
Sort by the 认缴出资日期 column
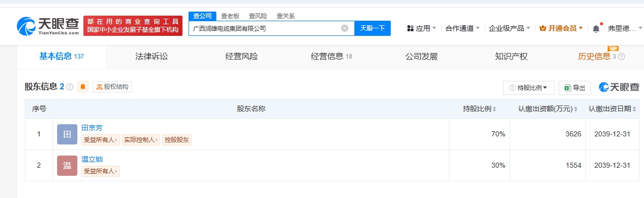pyautogui.click(x=612, y=109)
